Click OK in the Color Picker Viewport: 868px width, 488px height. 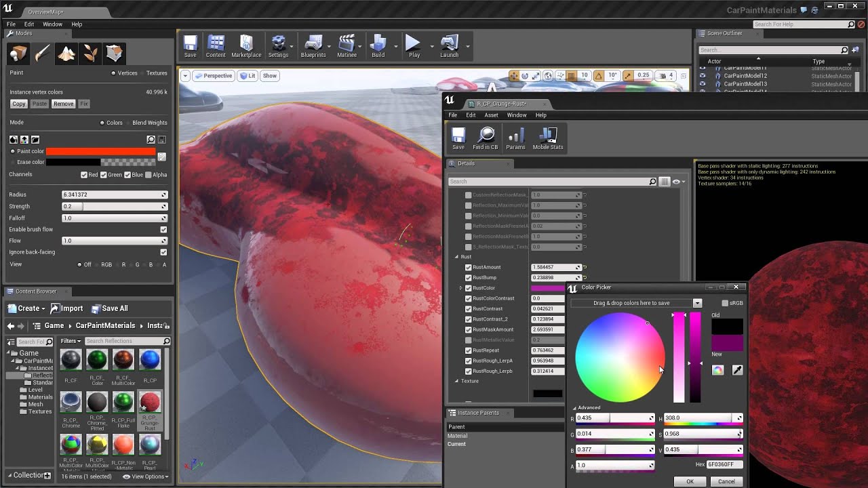click(690, 481)
